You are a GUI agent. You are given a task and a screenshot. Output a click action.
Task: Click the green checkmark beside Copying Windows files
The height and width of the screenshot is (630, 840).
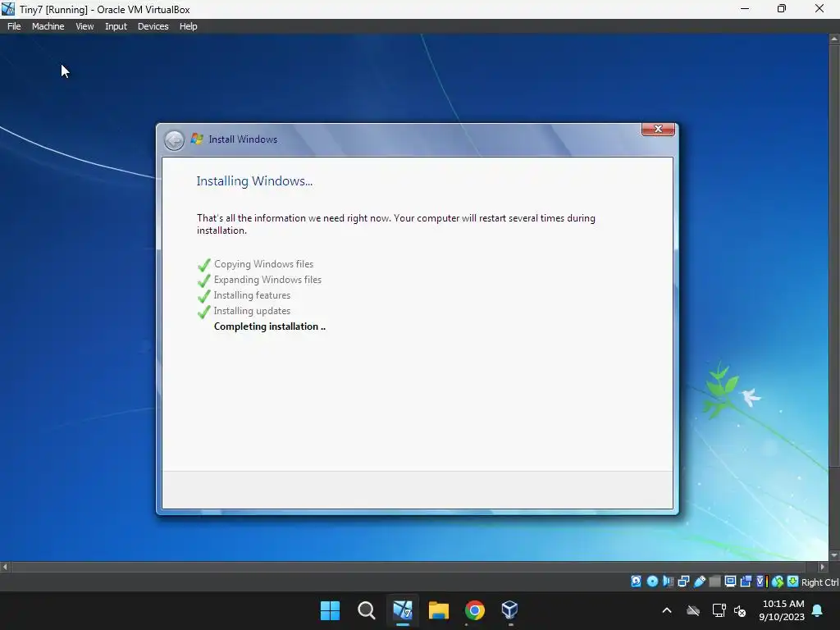coord(203,265)
